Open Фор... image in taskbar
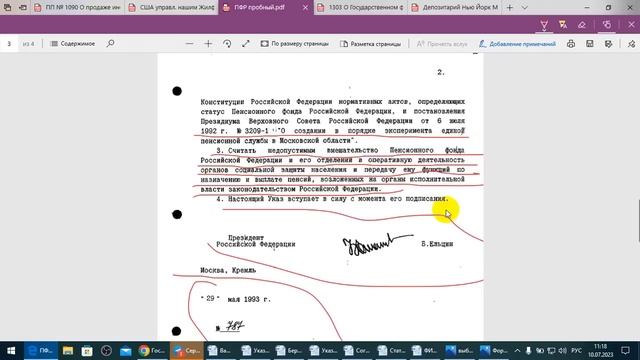640x360 pixels. (493, 351)
